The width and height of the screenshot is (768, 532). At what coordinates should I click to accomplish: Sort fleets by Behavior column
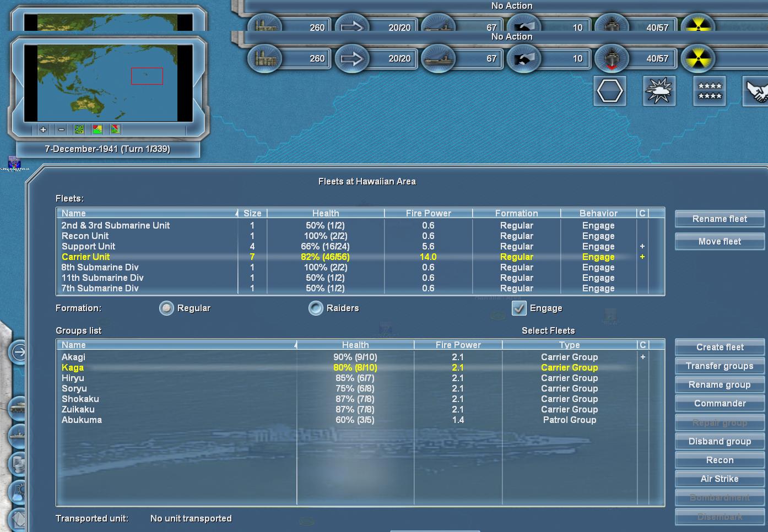[598, 213]
